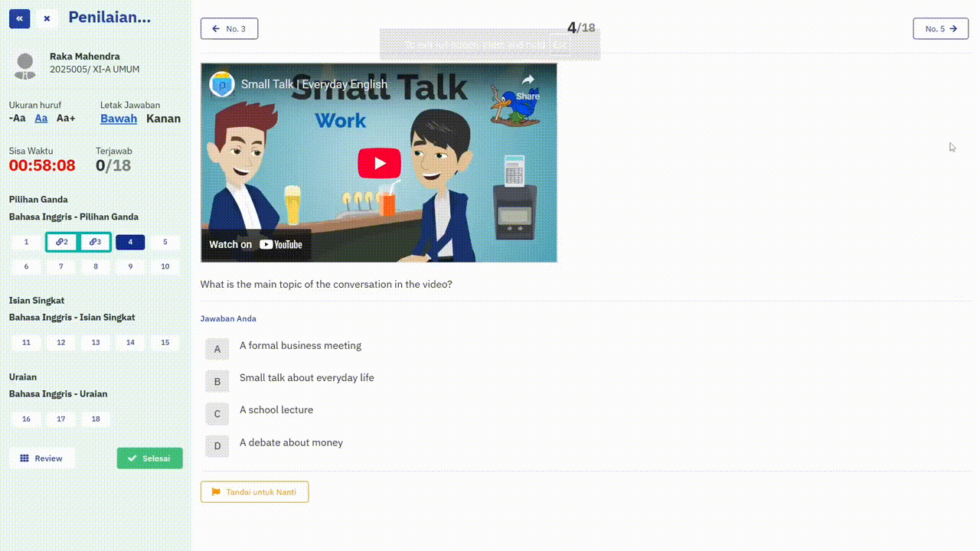Collapse sidebar with double-chevron icon
The width and height of the screenshot is (980, 551).
(19, 18)
